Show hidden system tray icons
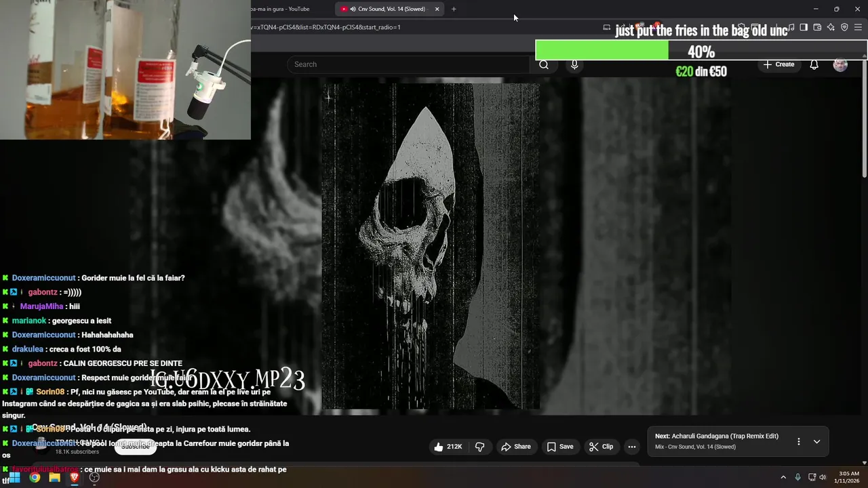 click(783, 477)
